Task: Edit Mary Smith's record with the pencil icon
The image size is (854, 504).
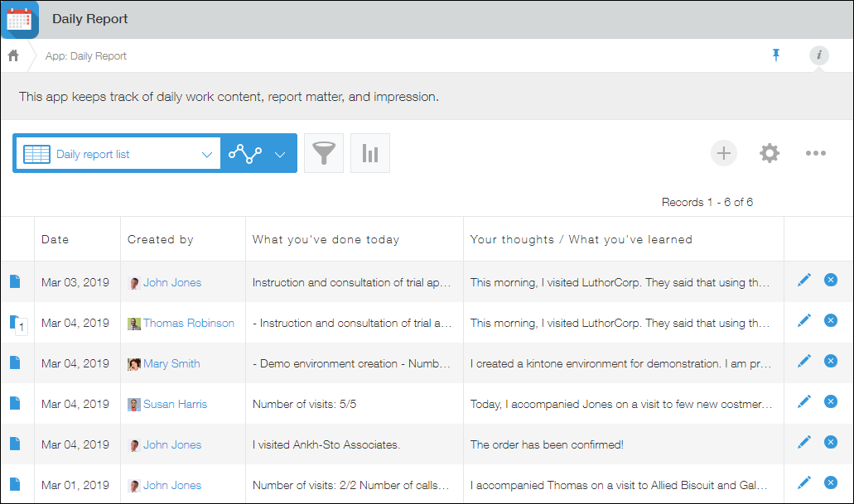Action: pos(803,361)
